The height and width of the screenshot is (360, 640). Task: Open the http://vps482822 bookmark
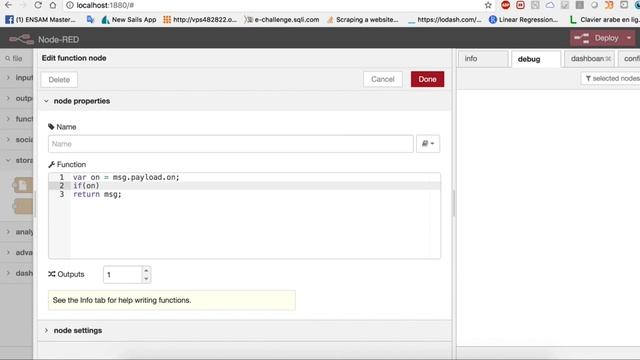[200, 20]
